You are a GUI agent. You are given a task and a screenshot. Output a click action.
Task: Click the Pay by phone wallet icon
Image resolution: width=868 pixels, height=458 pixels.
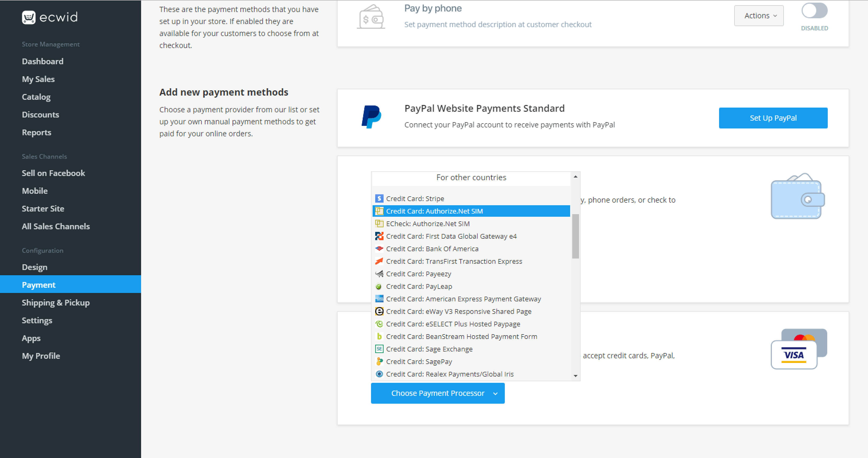[371, 17]
